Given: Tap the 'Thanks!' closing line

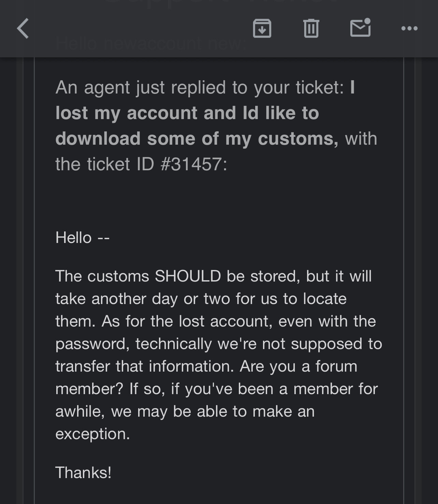Looking at the screenshot, I should coord(83,473).
